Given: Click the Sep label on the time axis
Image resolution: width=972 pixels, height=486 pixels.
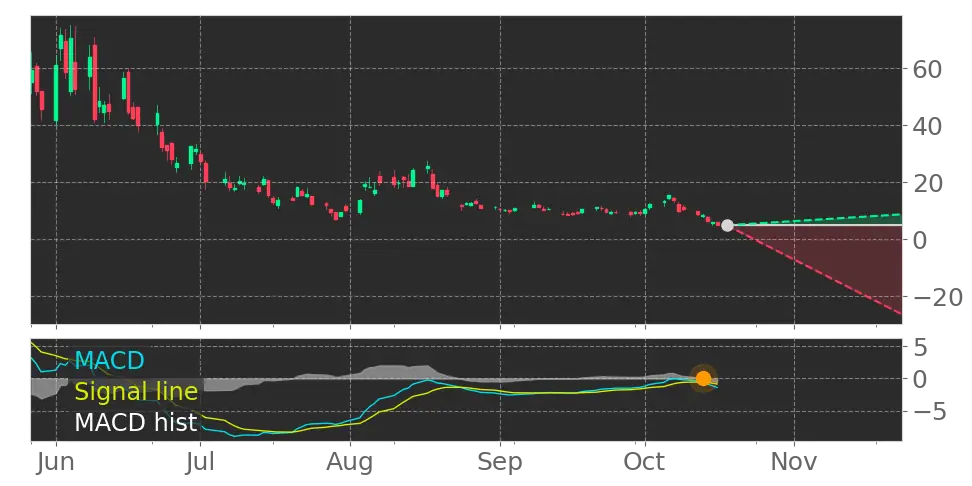Looking at the screenshot, I should [500, 462].
